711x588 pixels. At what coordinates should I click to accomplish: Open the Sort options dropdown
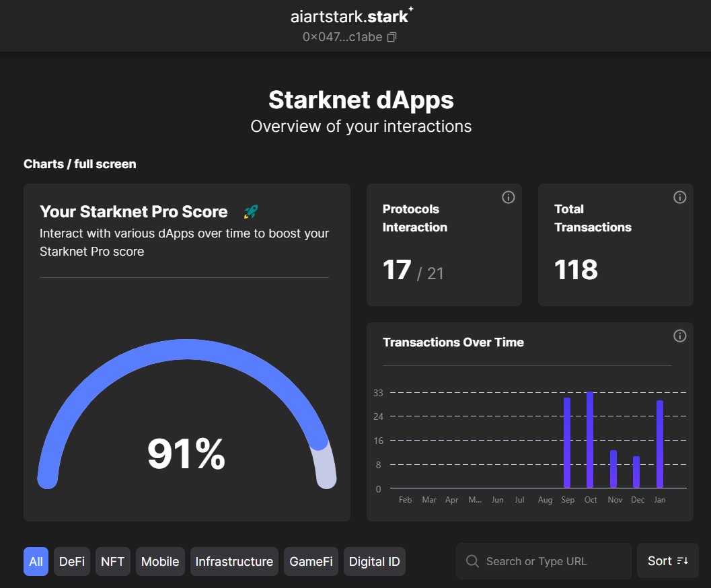[667, 560]
